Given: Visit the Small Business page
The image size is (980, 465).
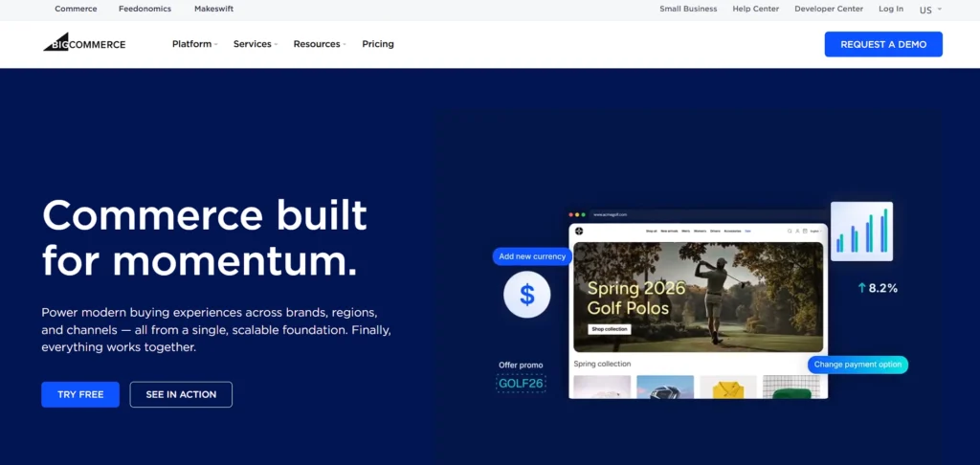Looking at the screenshot, I should click(688, 9).
